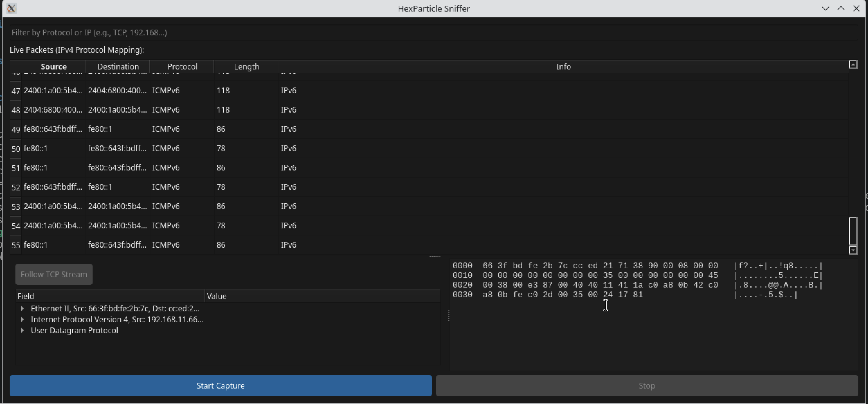Click the protocol or IP filter field
This screenshot has width=868, height=404.
coord(433,32)
